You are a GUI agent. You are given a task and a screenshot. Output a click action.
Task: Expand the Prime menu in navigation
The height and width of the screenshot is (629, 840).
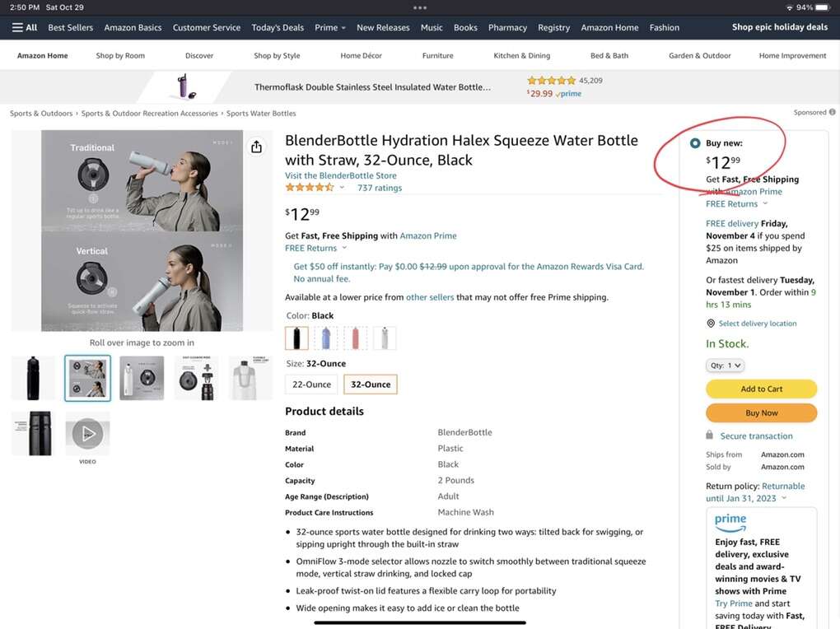[330, 27]
